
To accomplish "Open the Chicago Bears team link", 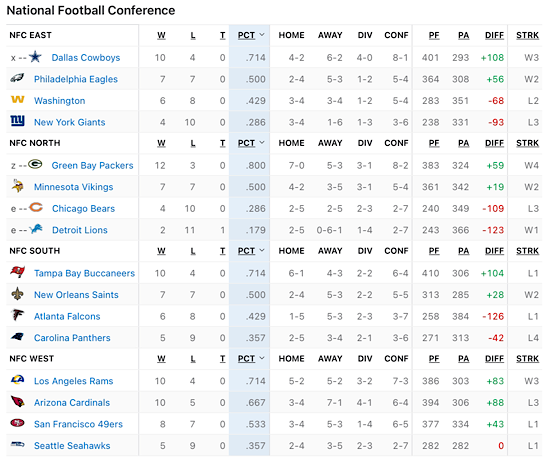I will [83, 208].
